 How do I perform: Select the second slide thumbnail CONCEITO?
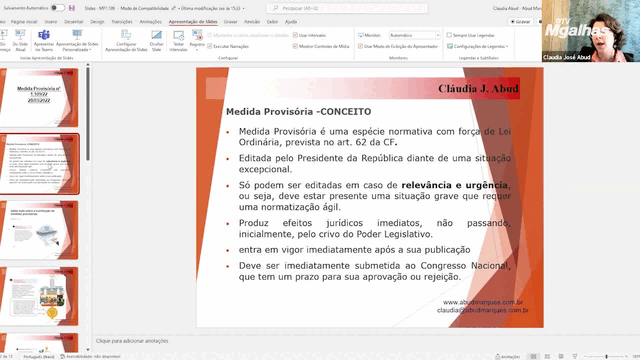click(x=39, y=164)
